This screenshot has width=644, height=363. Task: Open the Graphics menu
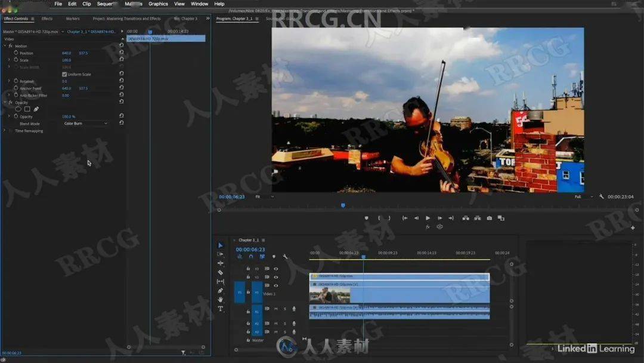(x=158, y=4)
